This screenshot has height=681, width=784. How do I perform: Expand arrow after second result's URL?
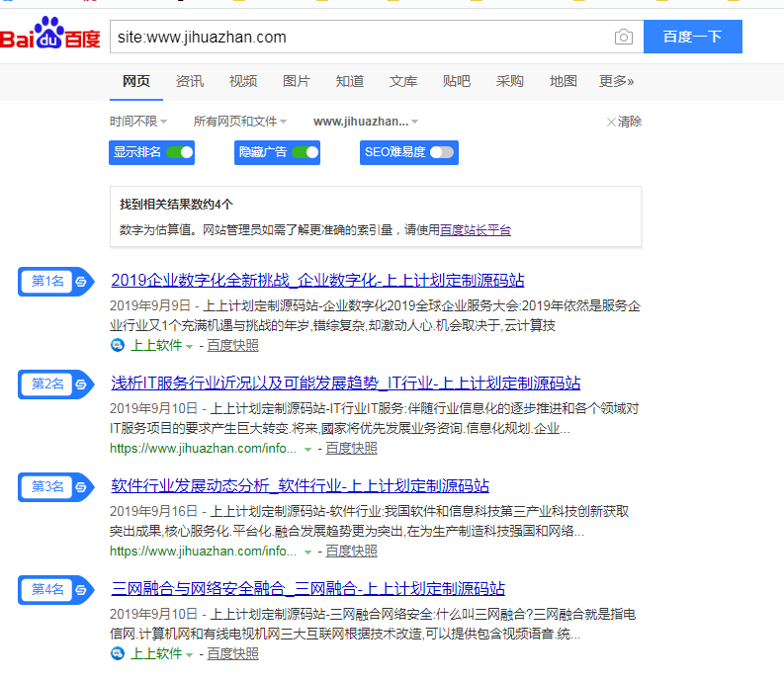click(308, 450)
